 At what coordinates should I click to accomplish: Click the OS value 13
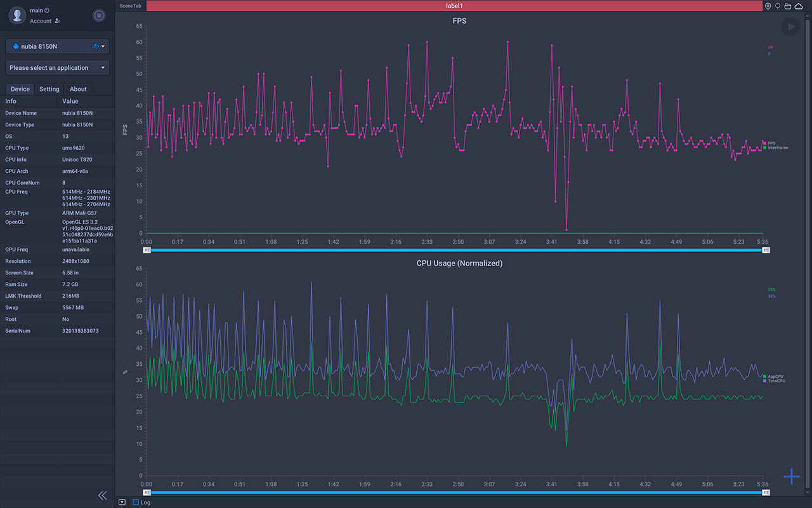tap(65, 137)
